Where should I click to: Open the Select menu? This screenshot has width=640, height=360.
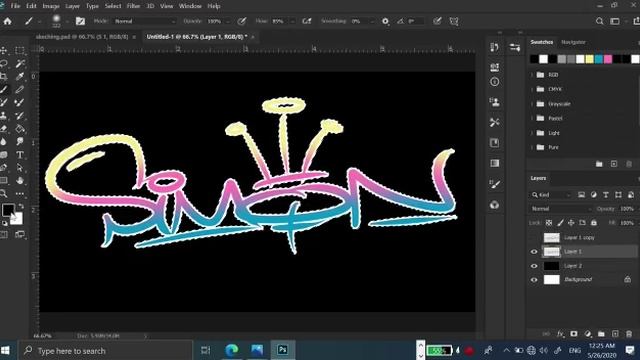pyautogui.click(x=113, y=6)
